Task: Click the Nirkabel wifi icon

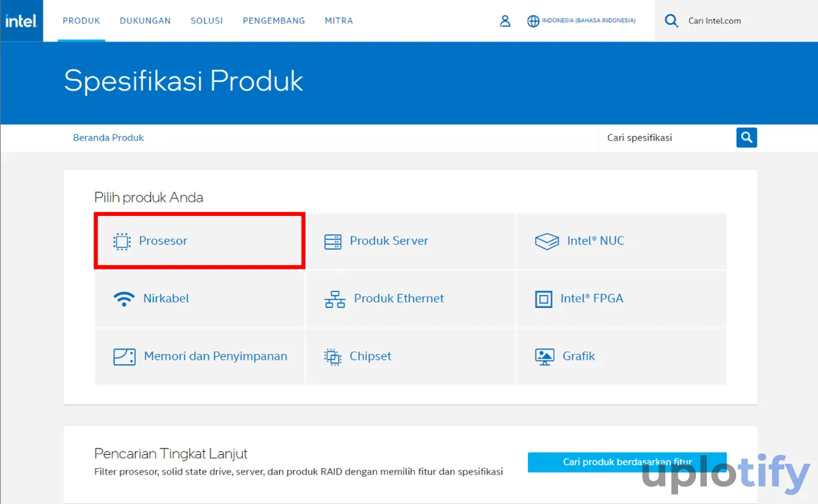Action: tap(123, 298)
